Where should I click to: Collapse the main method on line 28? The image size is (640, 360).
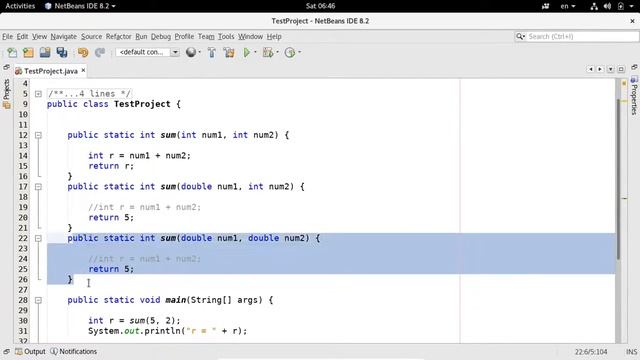(38, 300)
